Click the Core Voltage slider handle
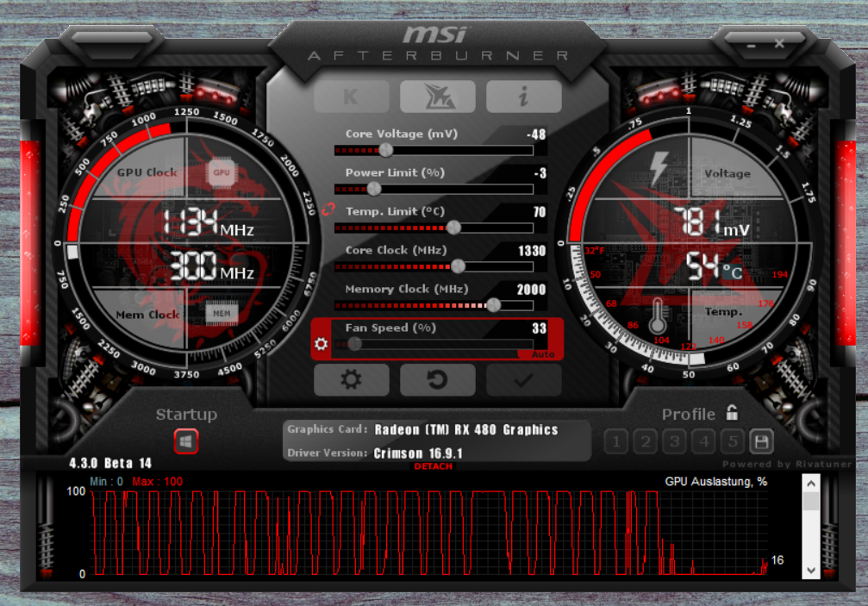 386,150
